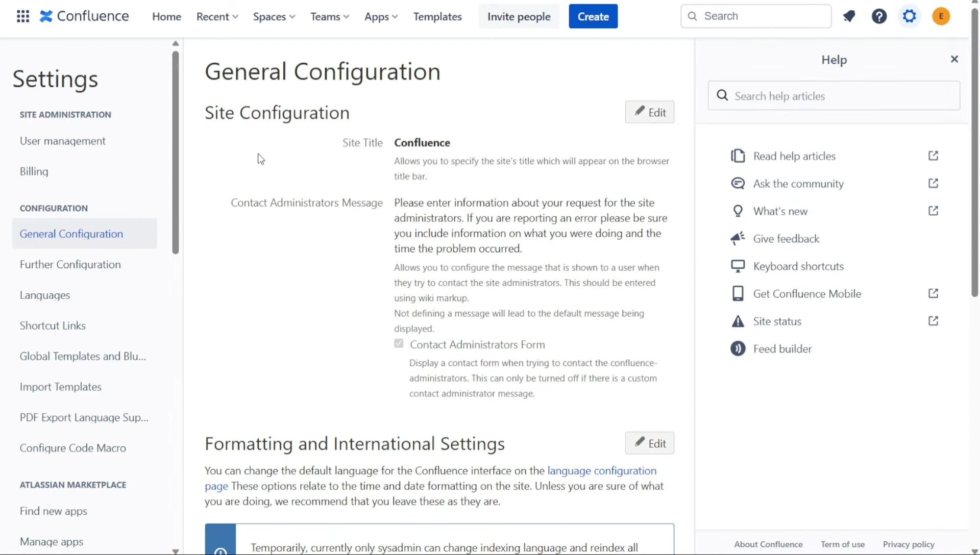Image resolution: width=980 pixels, height=555 pixels.
Task: Open the notifications icon
Action: pyautogui.click(x=849, y=16)
